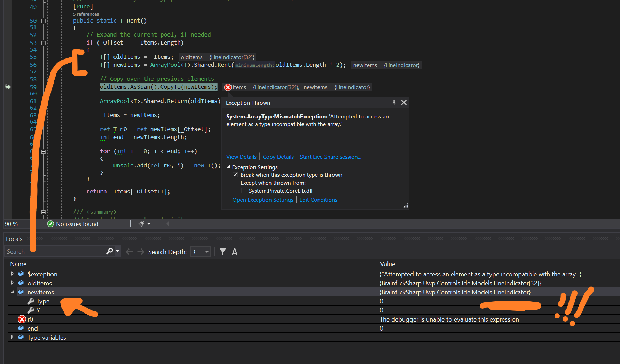Viewport: 620px width, 364px height.
Task: Expand the Type variables node
Action: coord(13,337)
